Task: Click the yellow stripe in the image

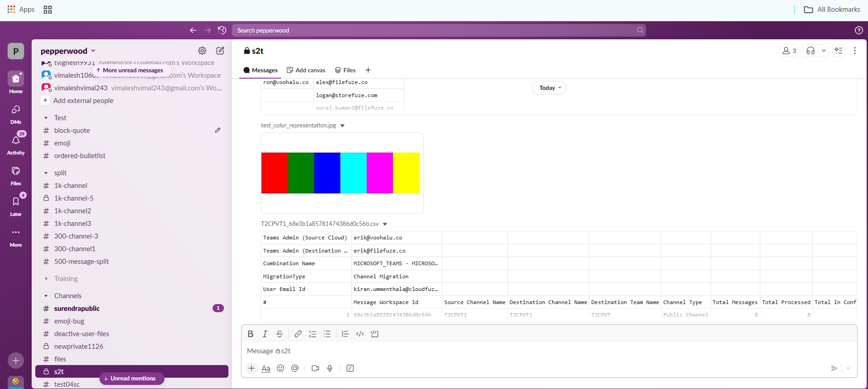Action: (x=406, y=173)
